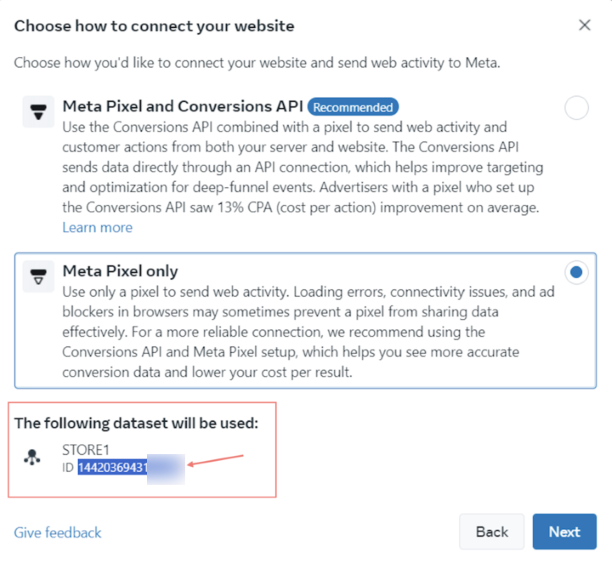
Task: Click the 'following dataset will be used' label
Action: click(136, 423)
